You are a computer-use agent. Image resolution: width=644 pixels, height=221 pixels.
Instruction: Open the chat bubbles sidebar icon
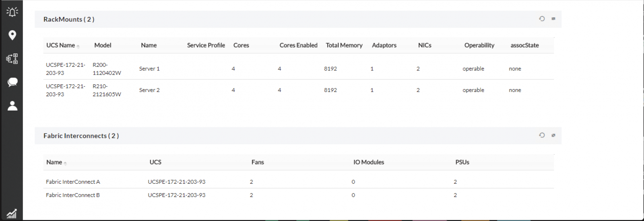(12, 82)
